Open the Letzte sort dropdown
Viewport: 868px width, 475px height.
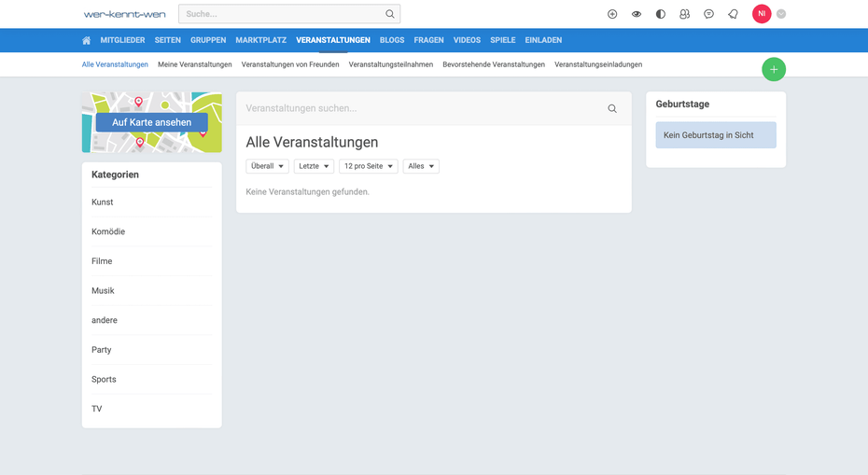314,166
